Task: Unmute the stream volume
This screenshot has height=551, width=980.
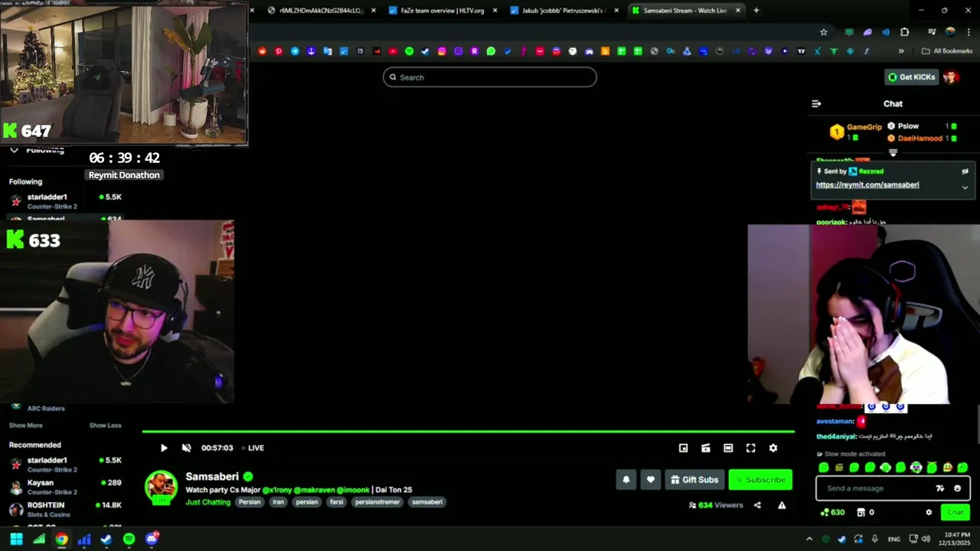Action: click(186, 448)
